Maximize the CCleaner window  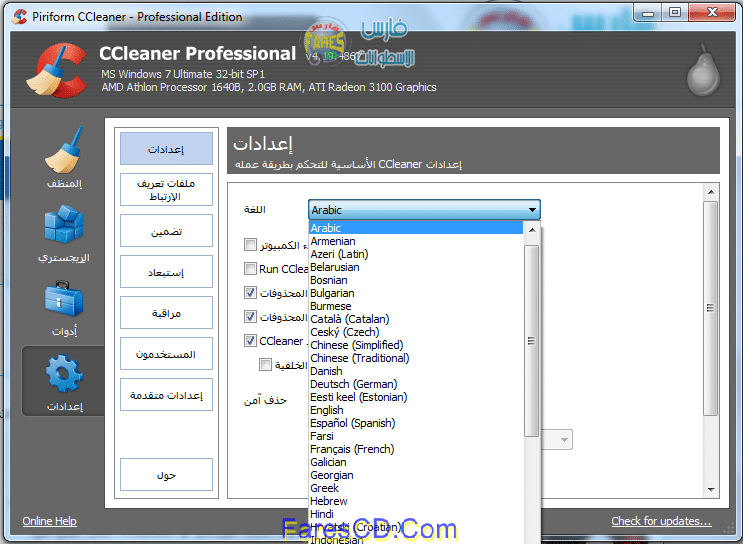tap(675, 13)
